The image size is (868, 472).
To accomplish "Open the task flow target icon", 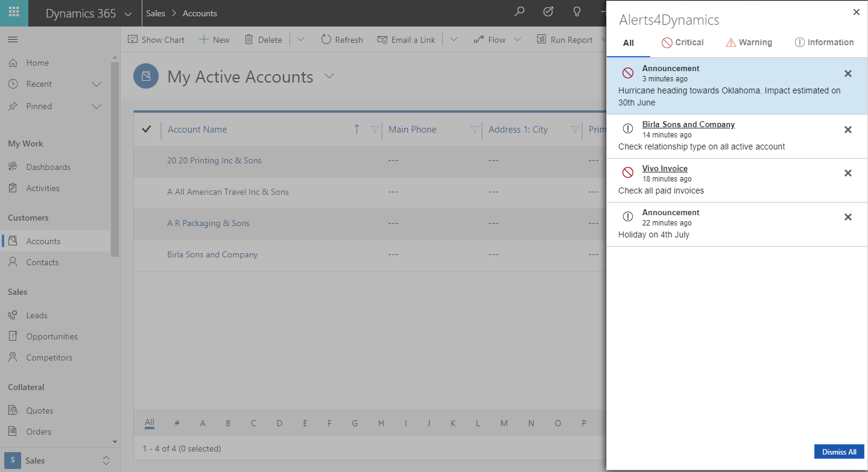I will click(x=548, y=12).
